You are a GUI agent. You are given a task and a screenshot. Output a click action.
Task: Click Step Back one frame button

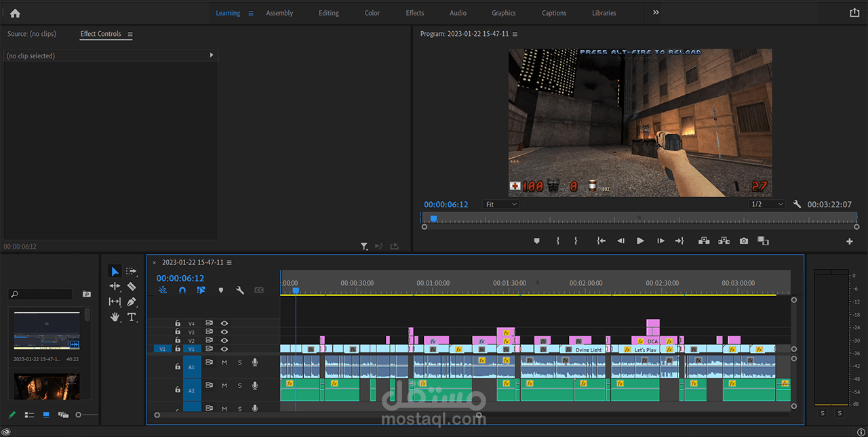click(x=620, y=241)
